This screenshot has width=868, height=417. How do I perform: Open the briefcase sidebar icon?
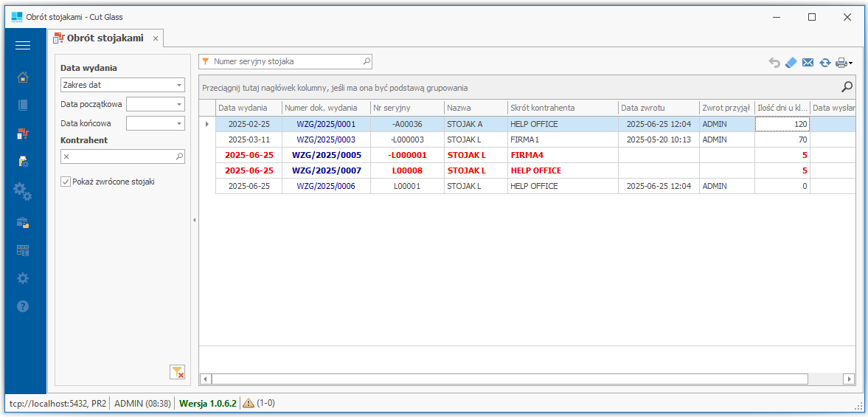pos(23,222)
